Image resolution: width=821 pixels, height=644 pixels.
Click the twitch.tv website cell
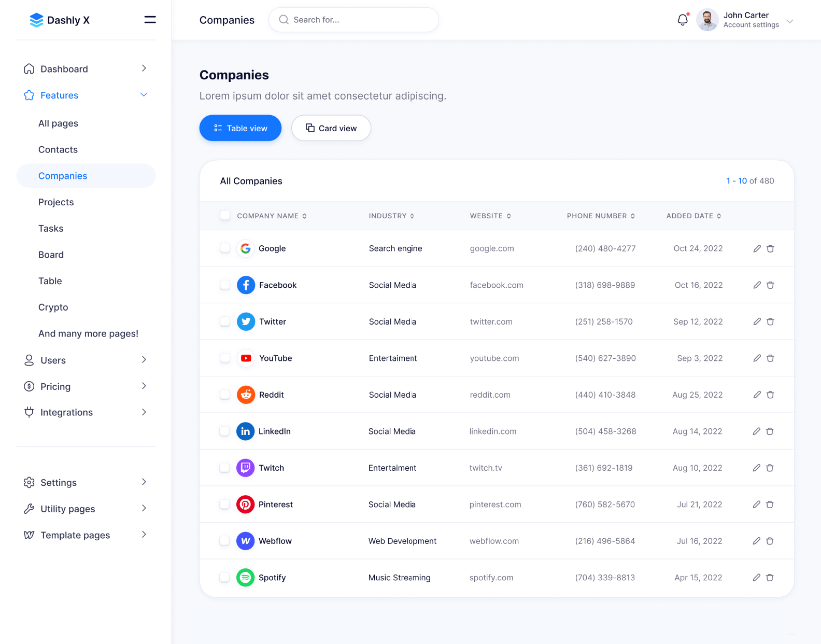486,468
